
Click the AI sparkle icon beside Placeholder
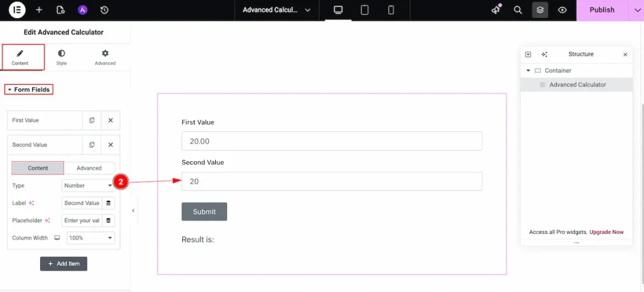(47, 220)
